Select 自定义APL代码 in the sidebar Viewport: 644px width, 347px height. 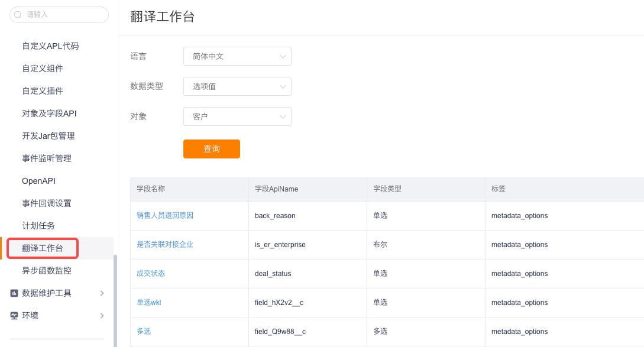50,46
